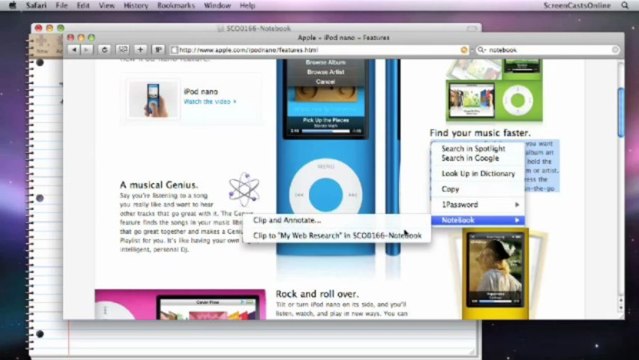The image size is (639, 360).
Task: Go forward using Safari's forward arrow
Action: [x=86, y=50]
